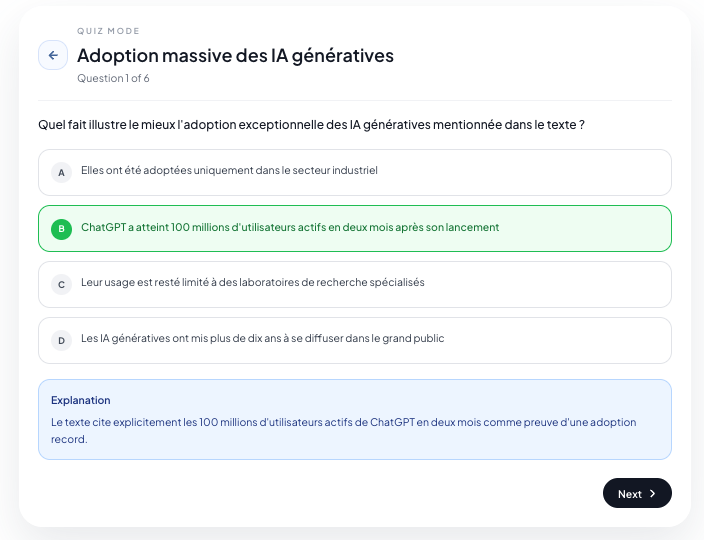The height and width of the screenshot is (540, 704).
Task: Choose answer about specialized research laboratories
Action: (x=355, y=285)
